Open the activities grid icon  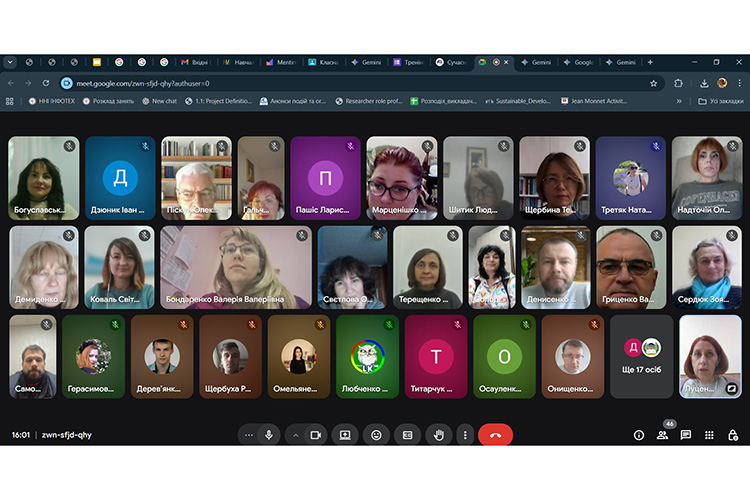click(x=709, y=435)
